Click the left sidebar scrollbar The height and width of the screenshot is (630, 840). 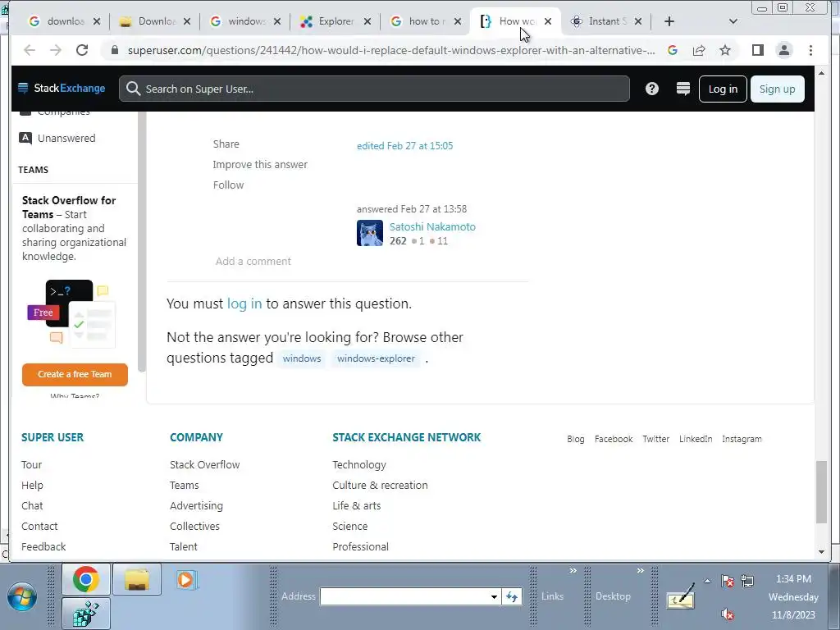click(141, 241)
